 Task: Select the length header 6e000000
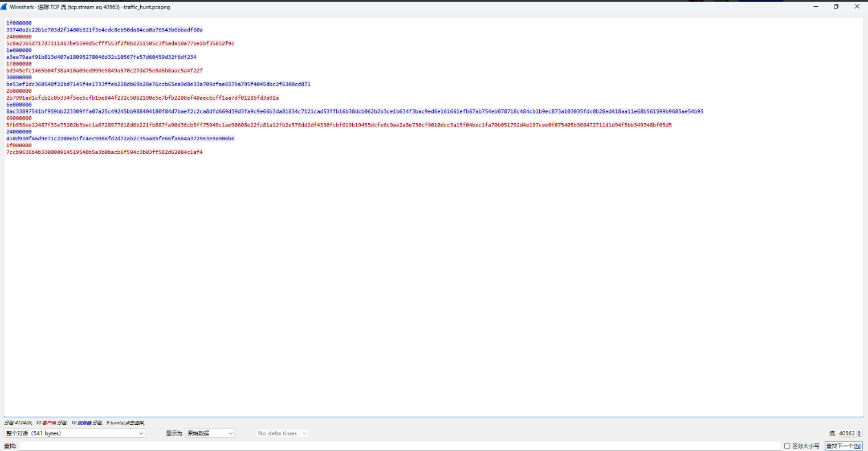pyautogui.click(x=19, y=105)
